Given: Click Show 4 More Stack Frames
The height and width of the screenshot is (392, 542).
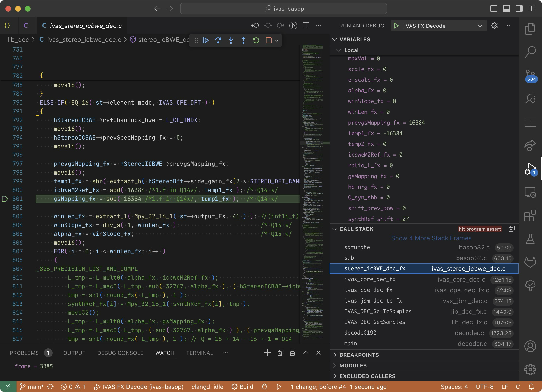Looking at the screenshot, I should [431, 238].
